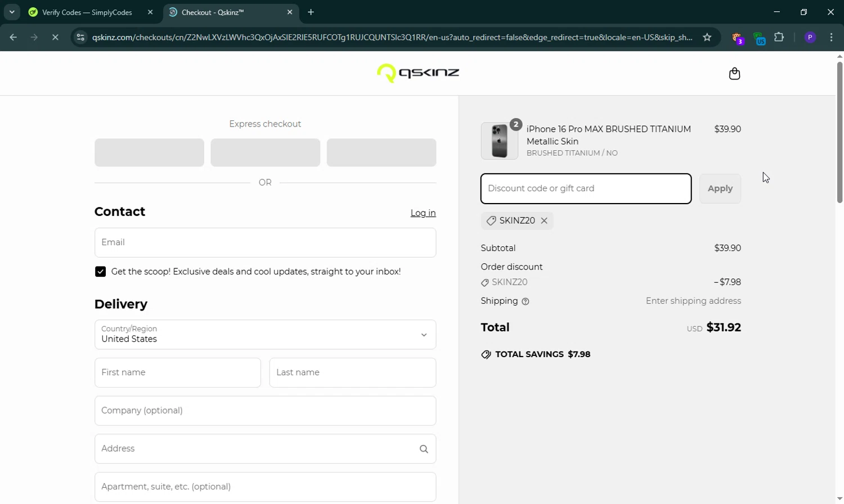
Task: Click the -$7.98 discount amount
Action: (727, 282)
